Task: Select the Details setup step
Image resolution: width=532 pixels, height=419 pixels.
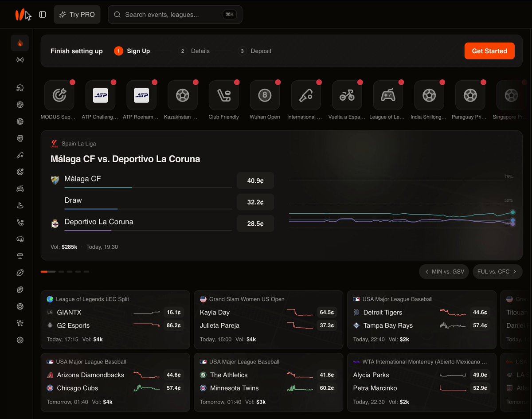Action: (x=194, y=51)
